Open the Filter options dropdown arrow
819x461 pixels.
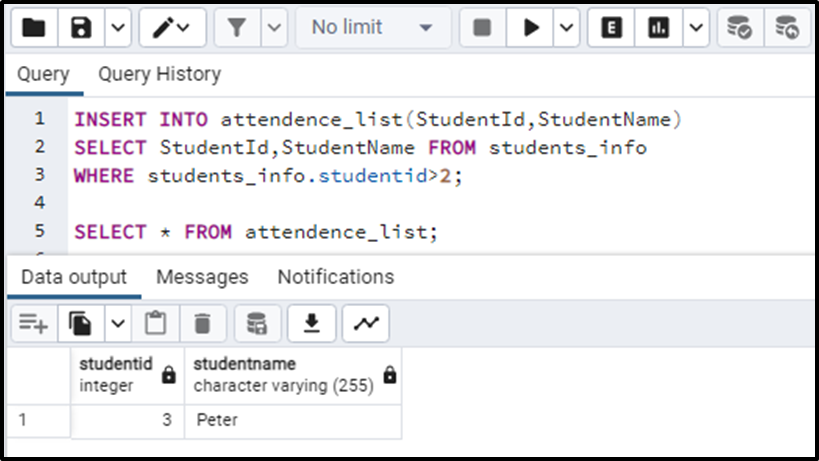(x=274, y=29)
